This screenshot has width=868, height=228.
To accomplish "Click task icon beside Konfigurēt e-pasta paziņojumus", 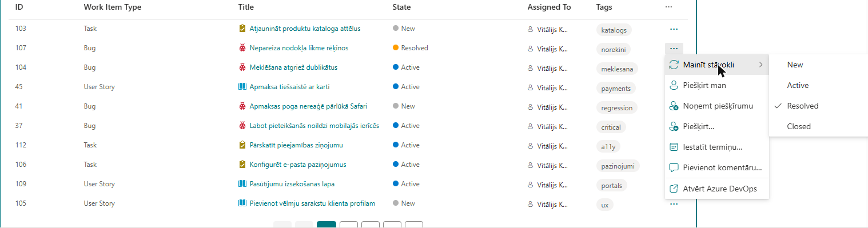I will [242, 165].
